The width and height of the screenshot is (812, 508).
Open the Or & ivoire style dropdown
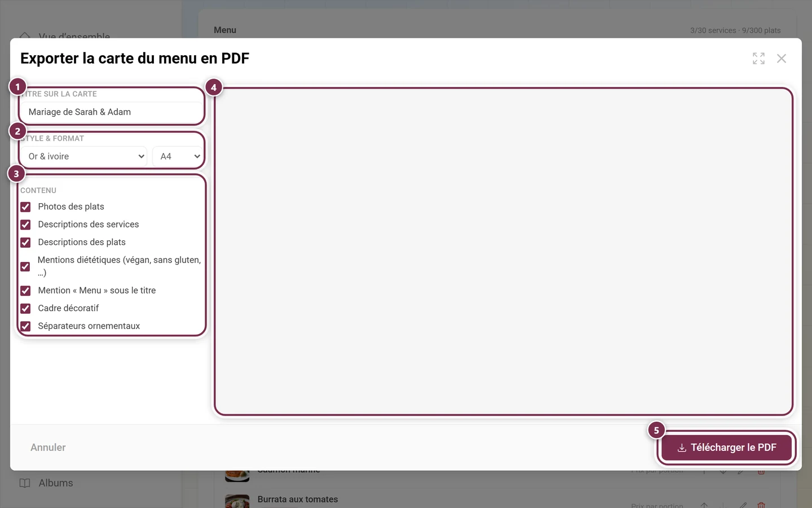(x=83, y=156)
